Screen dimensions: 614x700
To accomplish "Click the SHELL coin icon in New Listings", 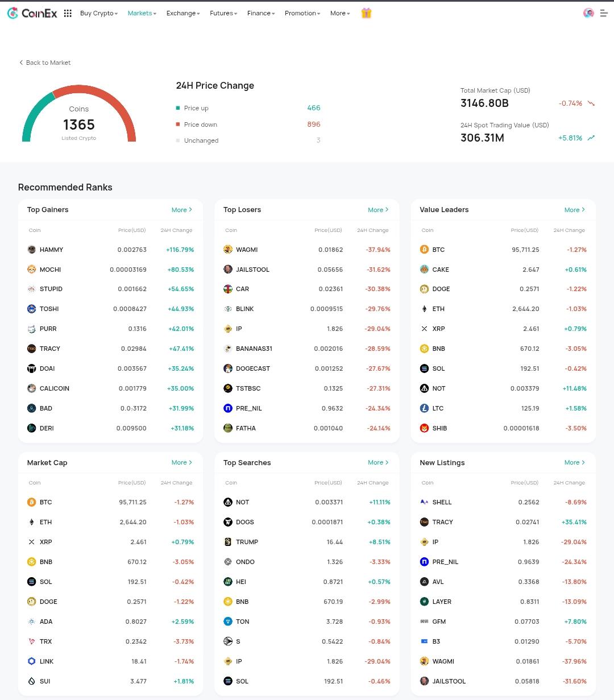I will [x=424, y=502].
